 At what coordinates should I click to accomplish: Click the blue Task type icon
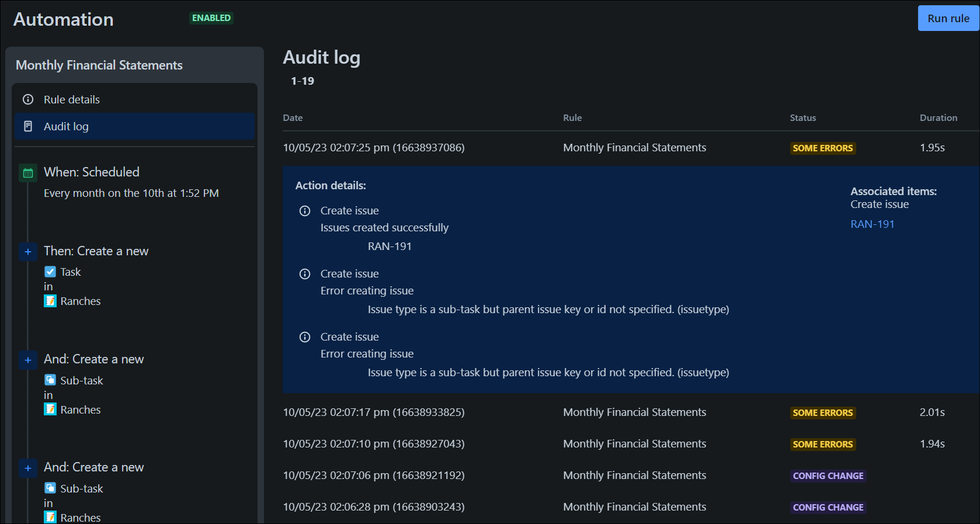click(50, 272)
